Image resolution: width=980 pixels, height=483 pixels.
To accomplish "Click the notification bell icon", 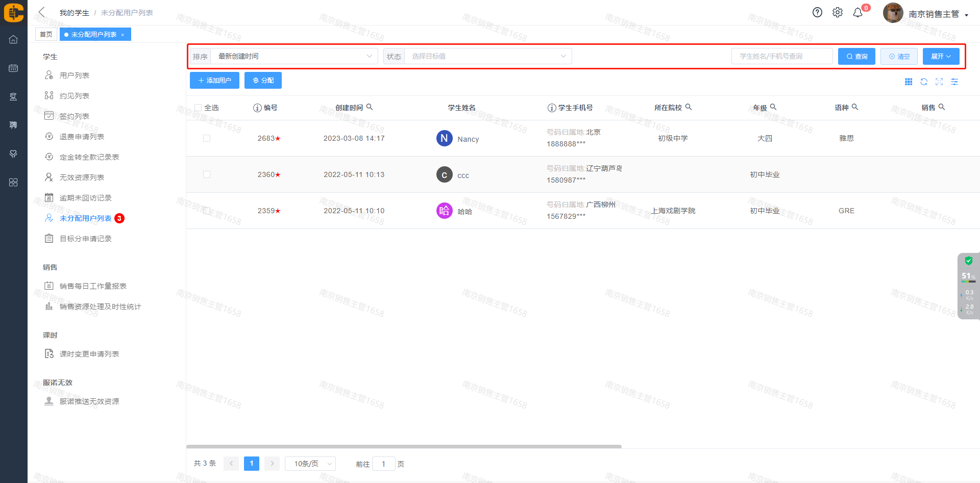I will pos(857,13).
